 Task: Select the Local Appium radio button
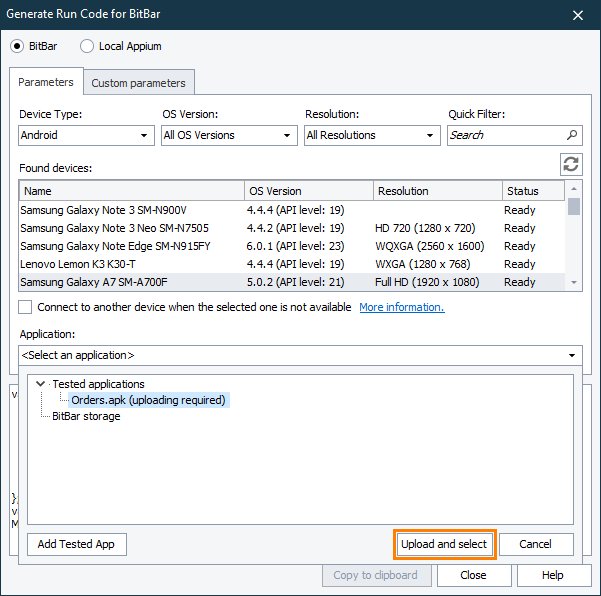(x=87, y=46)
